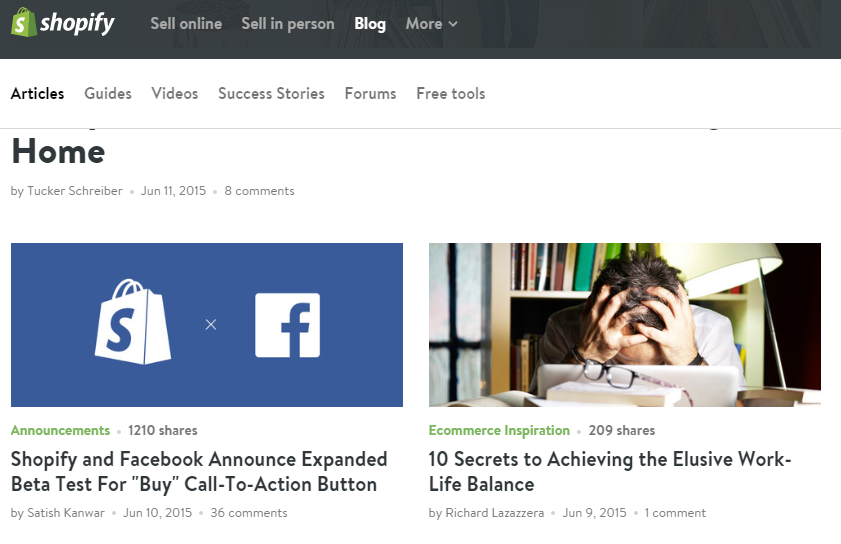
Task: Expand the More dropdown menu
Action: [x=431, y=24]
